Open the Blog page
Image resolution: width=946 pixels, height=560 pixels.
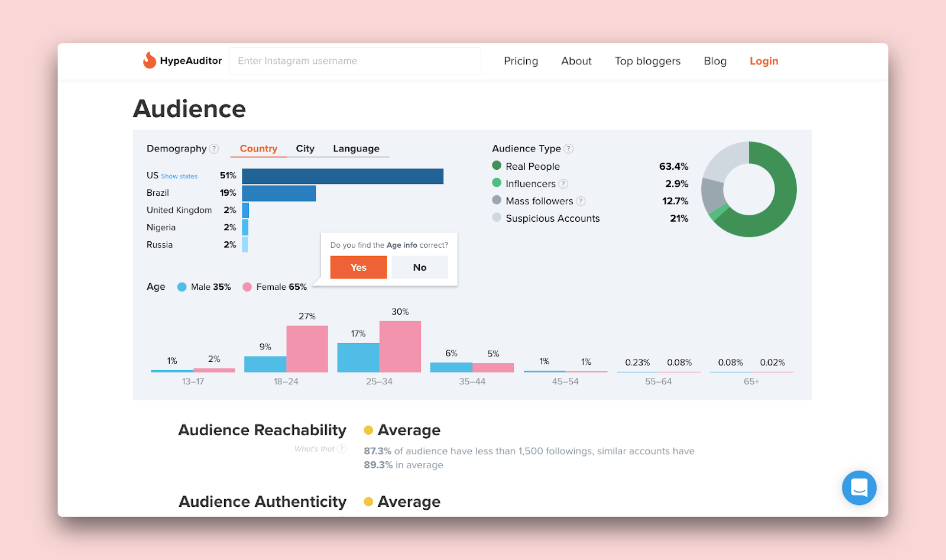click(715, 61)
